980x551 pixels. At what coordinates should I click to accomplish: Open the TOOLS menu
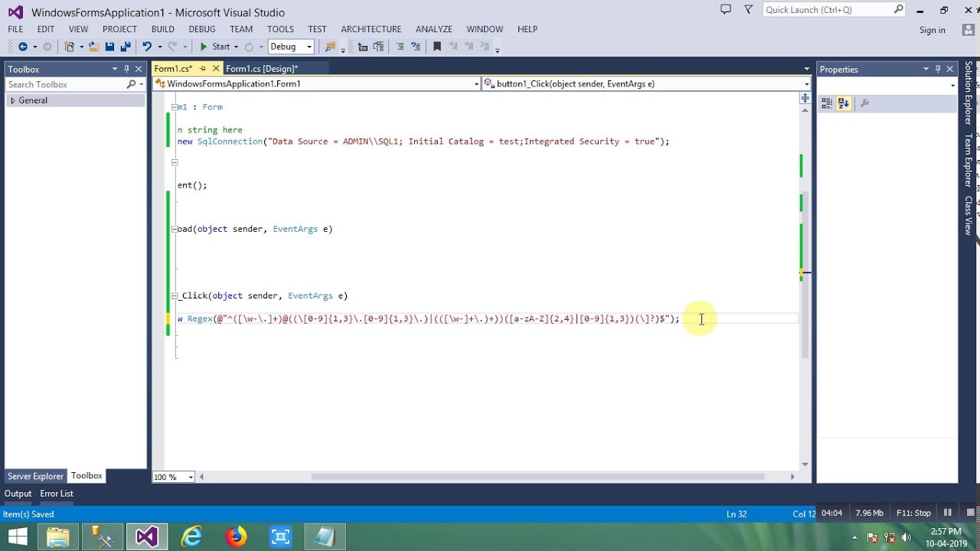pos(280,29)
